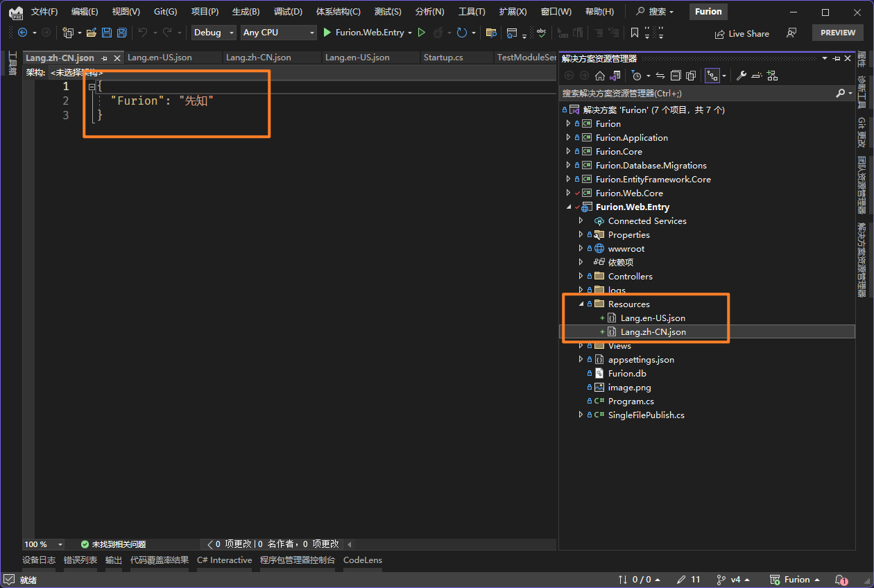Open the Git(G) menu
874x588 pixels.
tap(165, 12)
